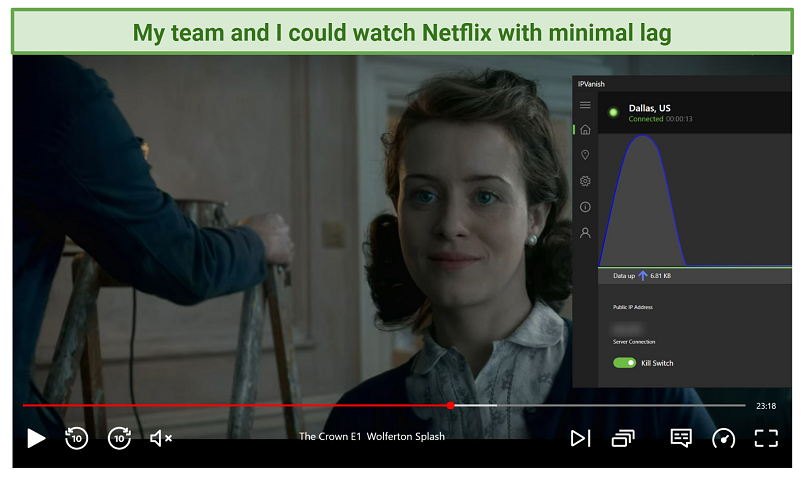Click the blurred Public IP Address value

[x=627, y=327]
